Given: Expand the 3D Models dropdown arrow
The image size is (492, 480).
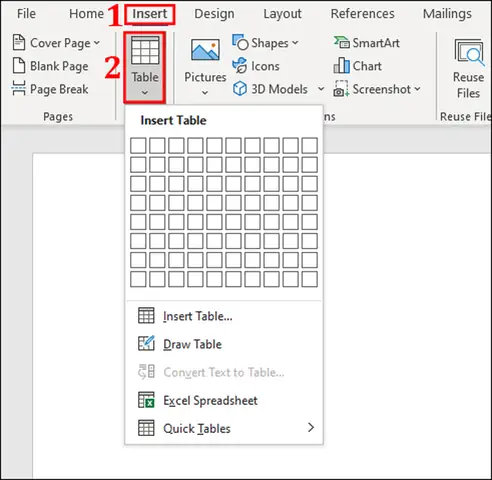Looking at the screenshot, I should (x=321, y=89).
